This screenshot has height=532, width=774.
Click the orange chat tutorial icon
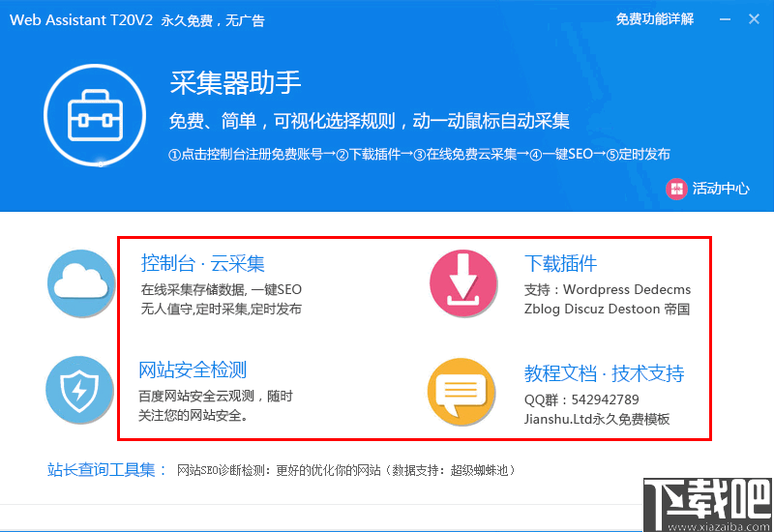[461, 392]
